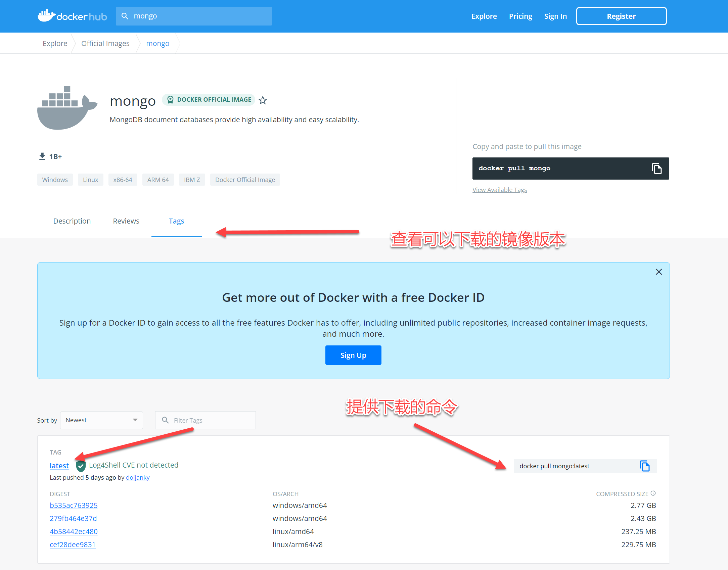Click the Docker Official Image badge
Viewport: 728px width, 570px height.
click(x=209, y=100)
